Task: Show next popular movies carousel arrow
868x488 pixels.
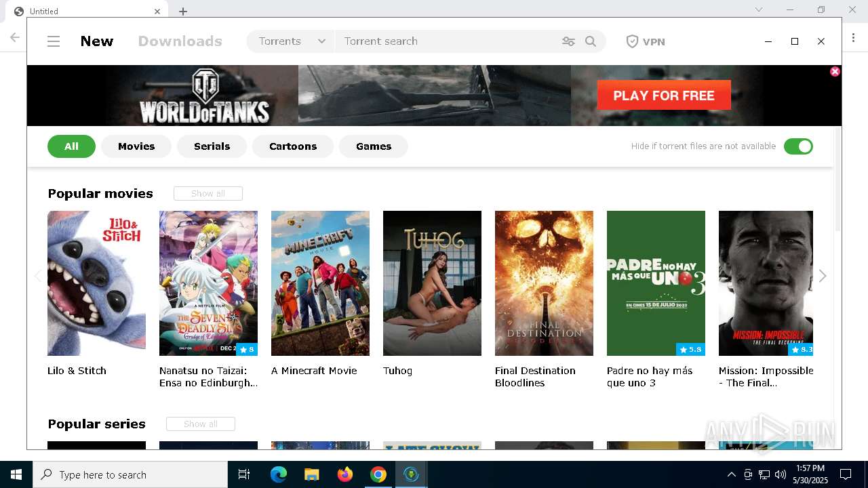Action: [x=823, y=276]
